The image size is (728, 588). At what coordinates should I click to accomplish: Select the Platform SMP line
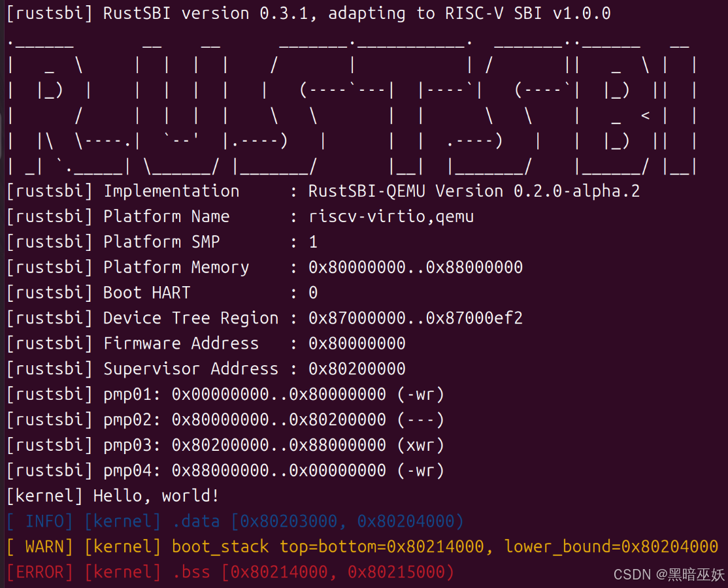point(162,242)
